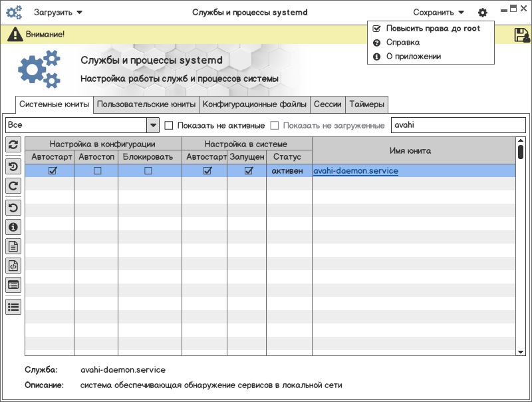Toggle config Автостарт checkbox for avahi-daemon
532x402 pixels.
(53, 171)
